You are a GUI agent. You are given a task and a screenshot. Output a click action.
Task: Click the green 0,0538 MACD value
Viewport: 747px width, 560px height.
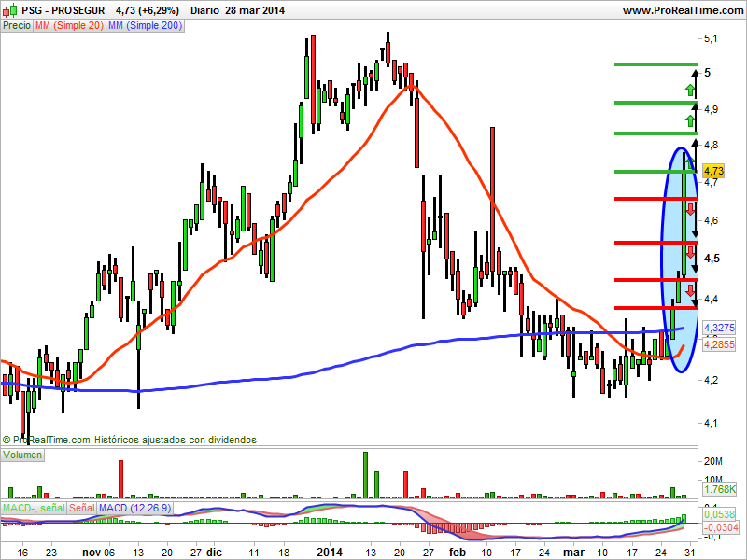coord(719,514)
